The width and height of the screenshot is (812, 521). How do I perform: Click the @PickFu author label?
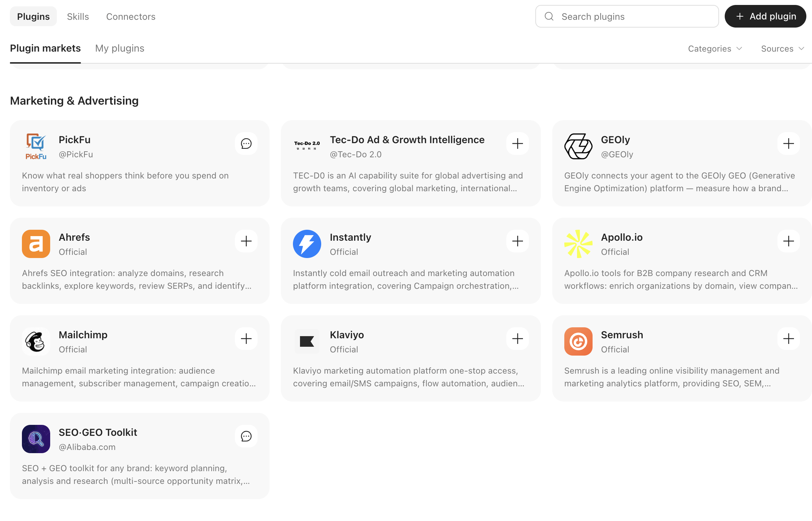tap(76, 154)
